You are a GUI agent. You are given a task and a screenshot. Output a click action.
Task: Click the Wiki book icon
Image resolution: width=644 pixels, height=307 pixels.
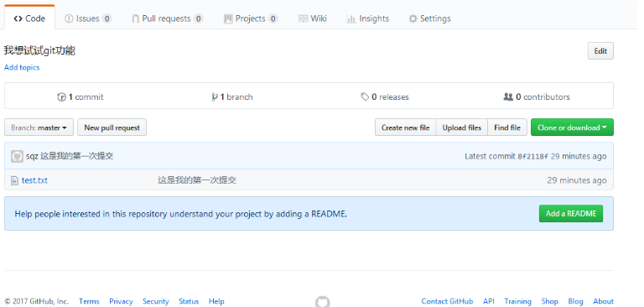pyautogui.click(x=303, y=18)
